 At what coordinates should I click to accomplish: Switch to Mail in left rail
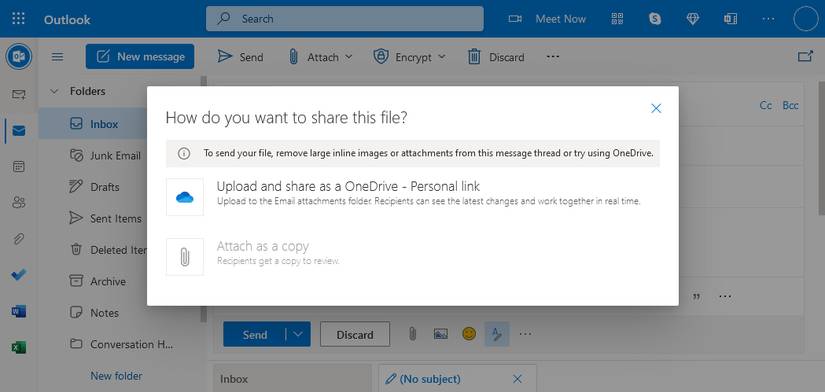[x=18, y=130]
